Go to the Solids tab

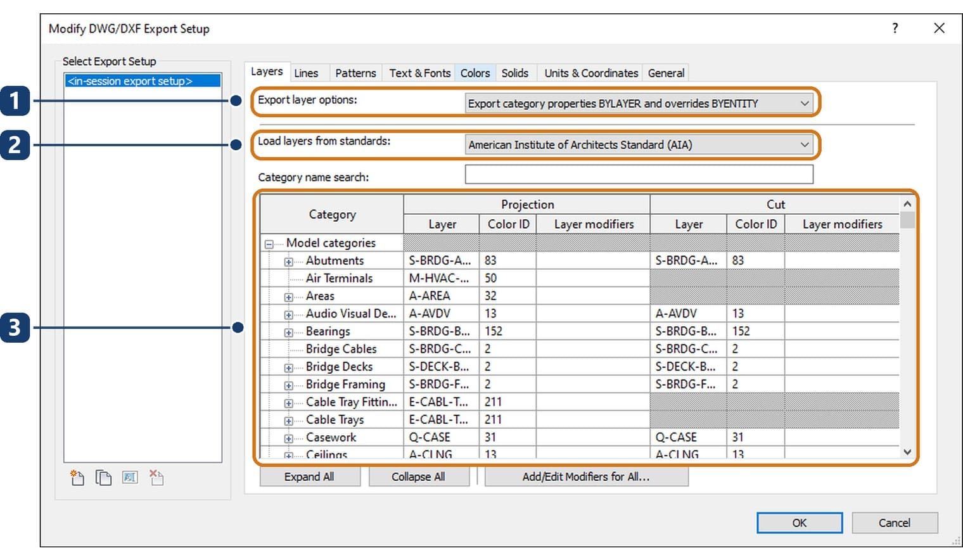[x=515, y=73]
